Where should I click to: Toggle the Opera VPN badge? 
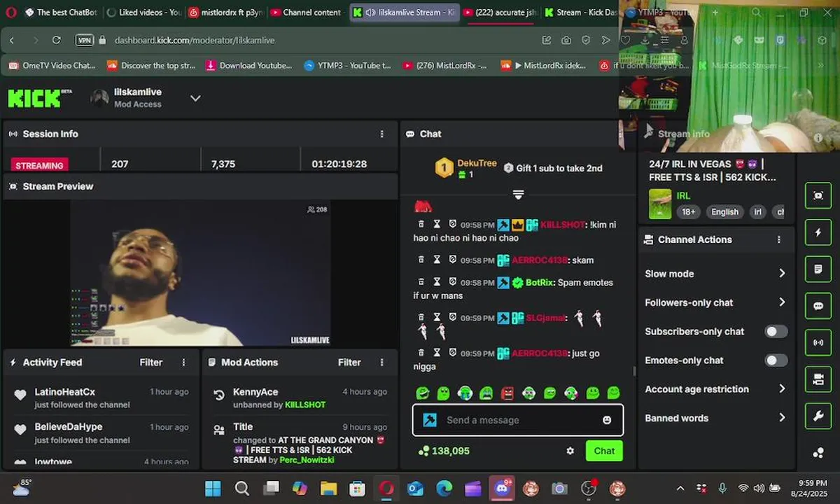85,41
